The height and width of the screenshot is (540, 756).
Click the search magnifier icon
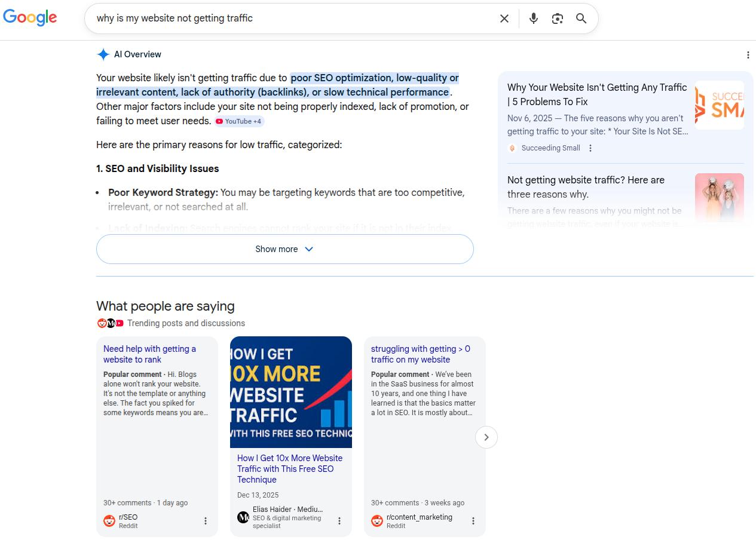pyautogui.click(x=580, y=19)
